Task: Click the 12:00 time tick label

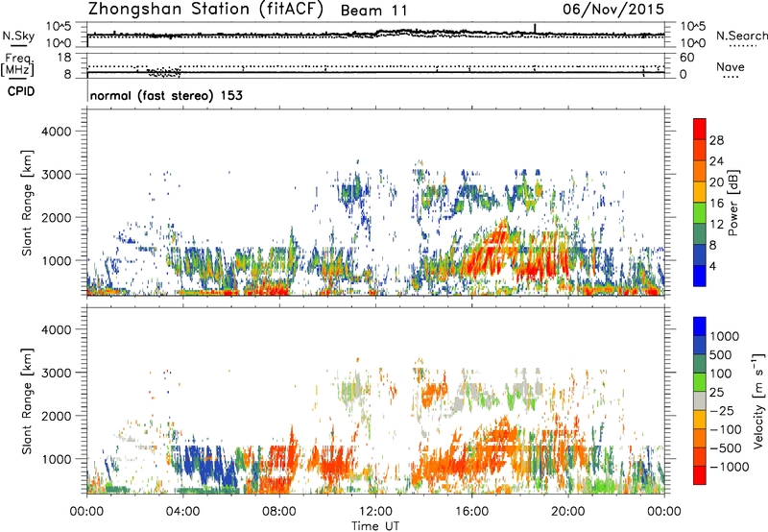Action: [375, 512]
